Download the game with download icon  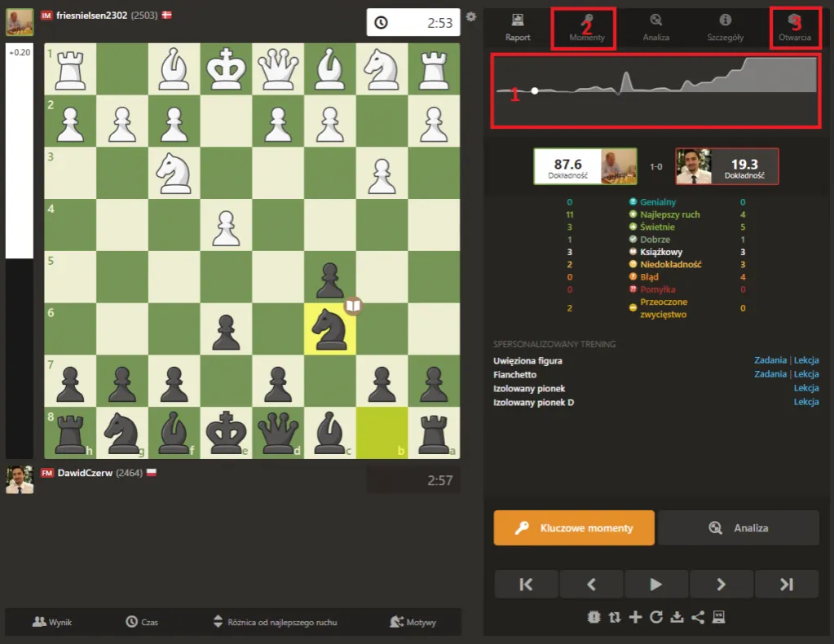pyautogui.click(x=677, y=617)
